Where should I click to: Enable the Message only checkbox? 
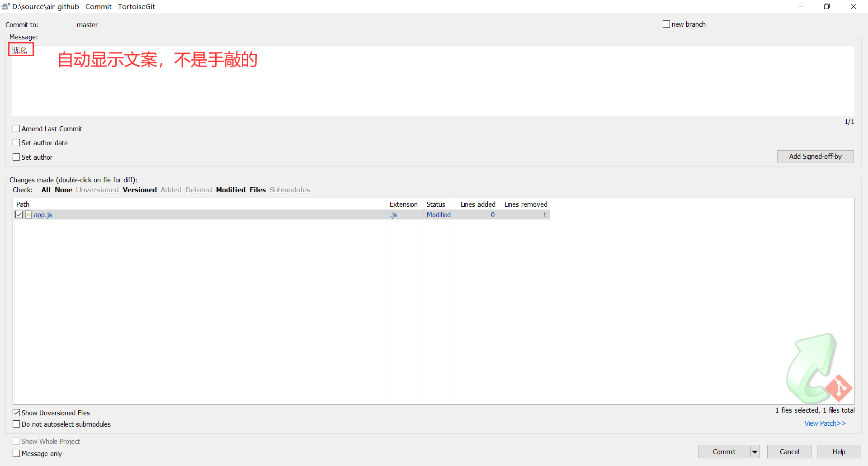pyautogui.click(x=16, y=453)
